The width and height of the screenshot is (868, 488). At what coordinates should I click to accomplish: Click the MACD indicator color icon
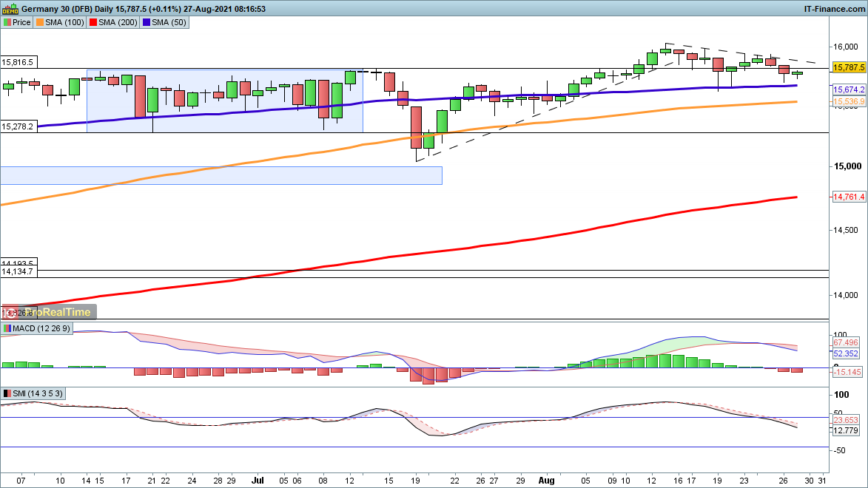tap(7, 328)
